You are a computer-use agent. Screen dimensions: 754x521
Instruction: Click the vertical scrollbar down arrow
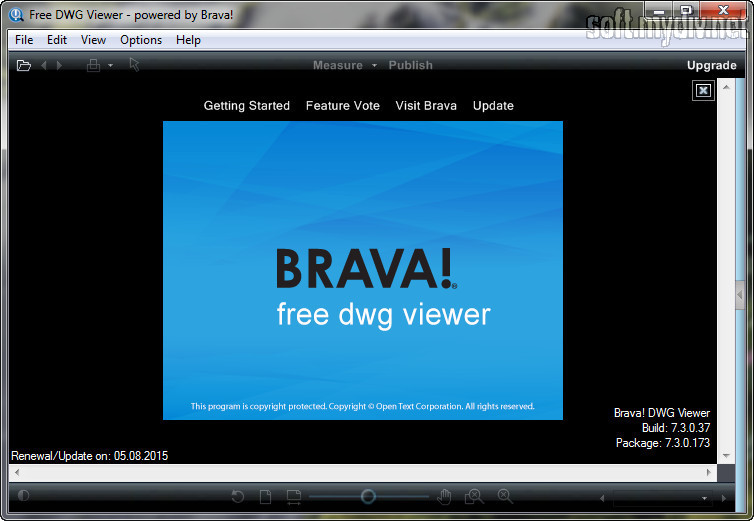[726, 456]
